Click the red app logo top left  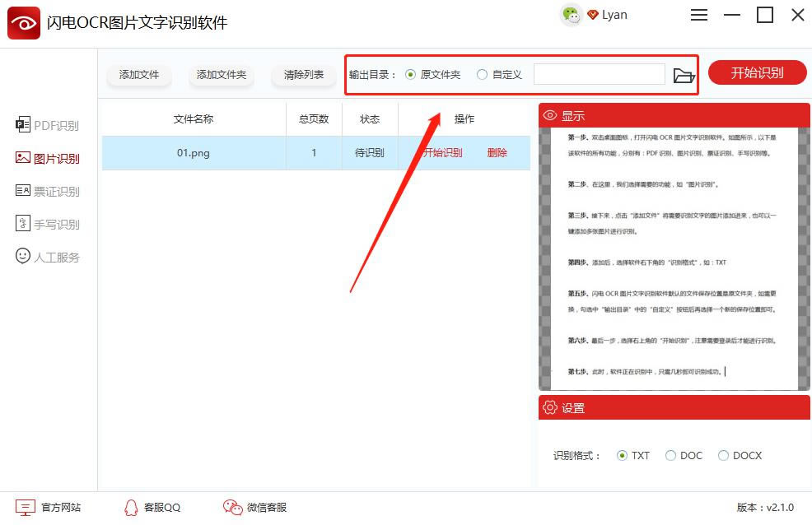(23, 22)
